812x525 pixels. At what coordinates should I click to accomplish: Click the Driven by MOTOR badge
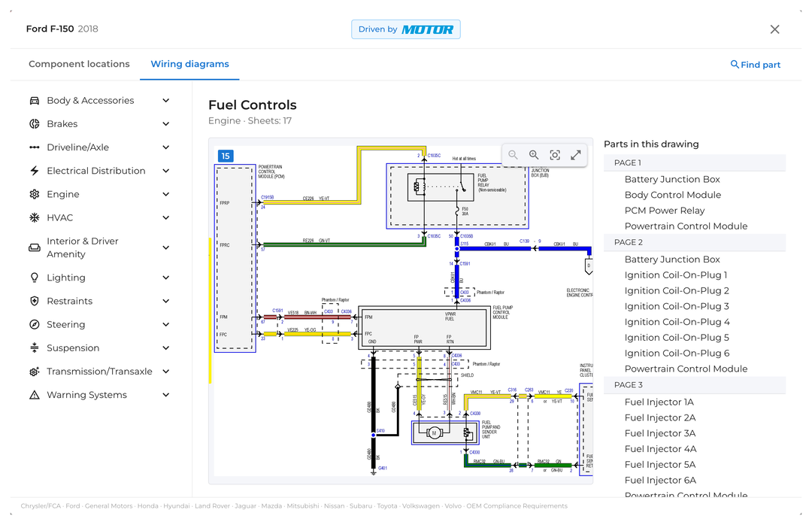(405, 29)
